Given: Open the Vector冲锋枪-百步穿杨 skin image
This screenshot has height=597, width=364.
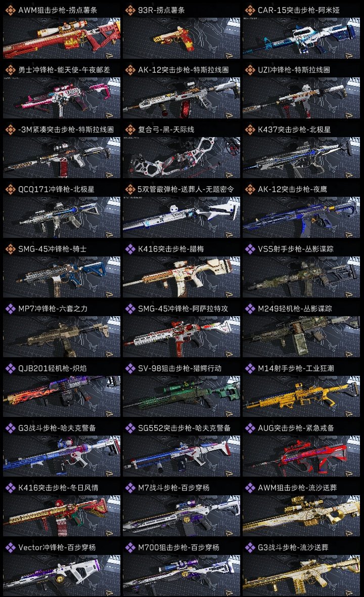Looking at the screenshot, I should pos(62,575).
